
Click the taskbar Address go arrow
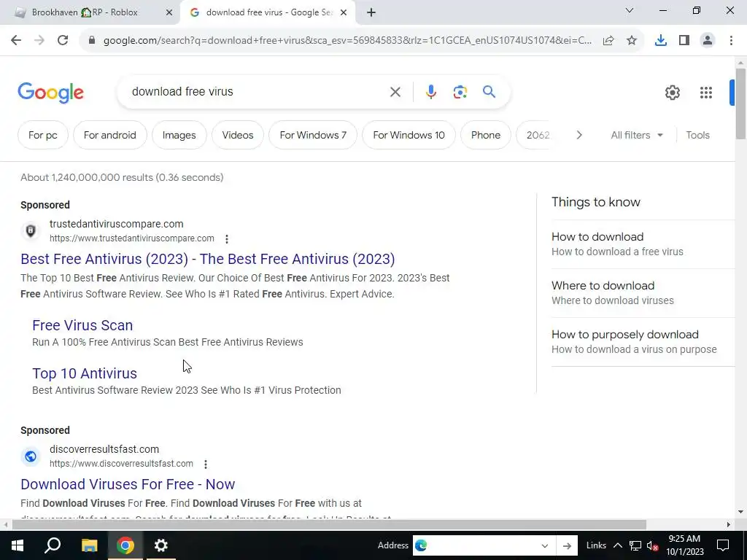567,545
